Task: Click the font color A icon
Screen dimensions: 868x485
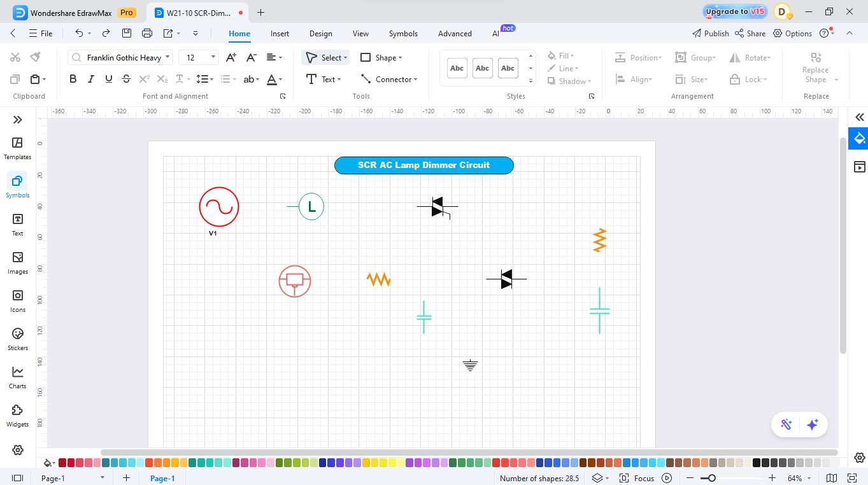Action: (x=271, y=79)
